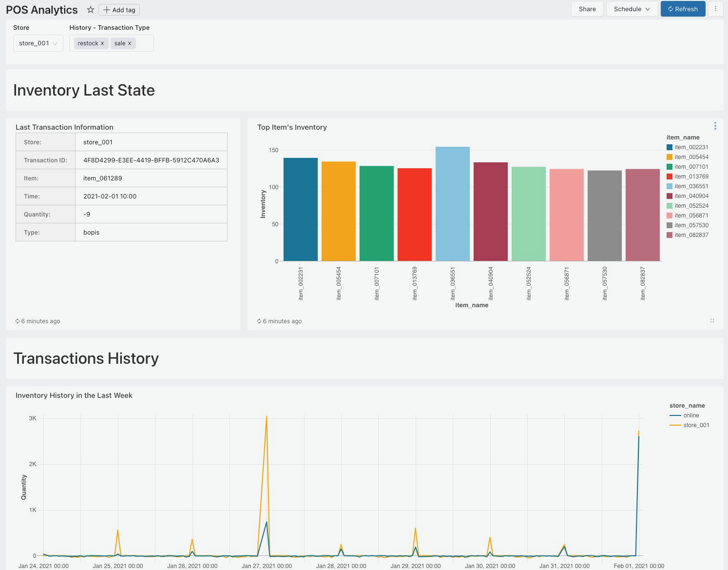Toggle item_036551 legend entry

688,186
